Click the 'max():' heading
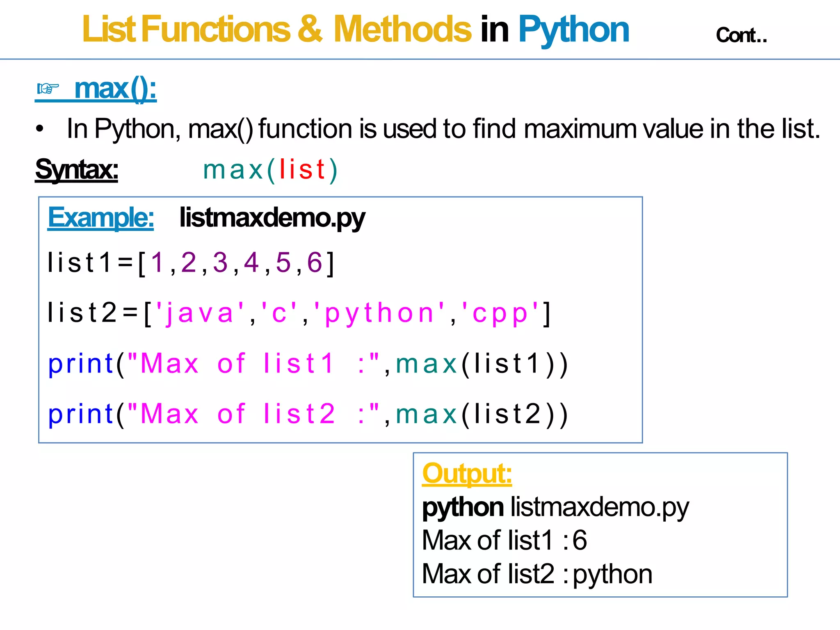 (115, 89)
